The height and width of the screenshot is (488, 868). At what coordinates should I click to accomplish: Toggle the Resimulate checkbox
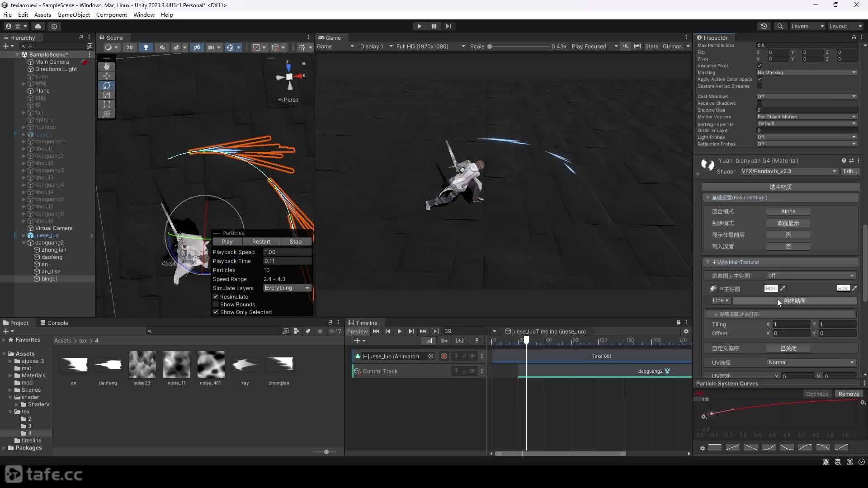tap(216, 297)
